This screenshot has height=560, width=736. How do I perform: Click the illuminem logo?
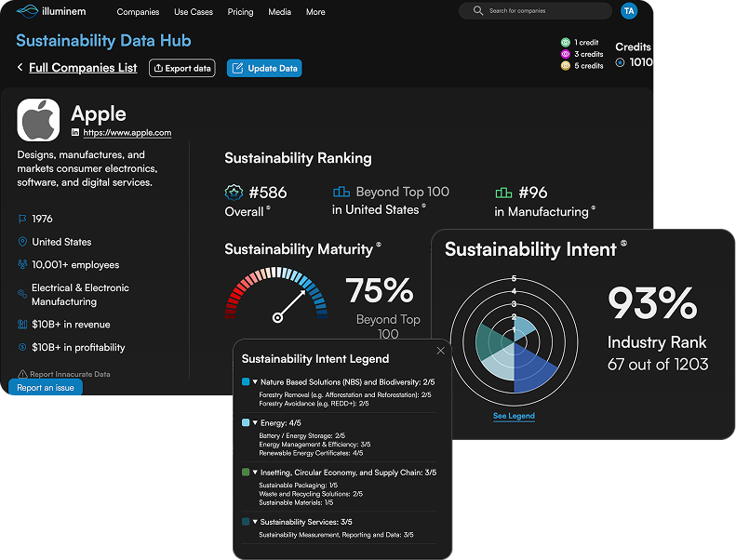click(x=51, y=11)
